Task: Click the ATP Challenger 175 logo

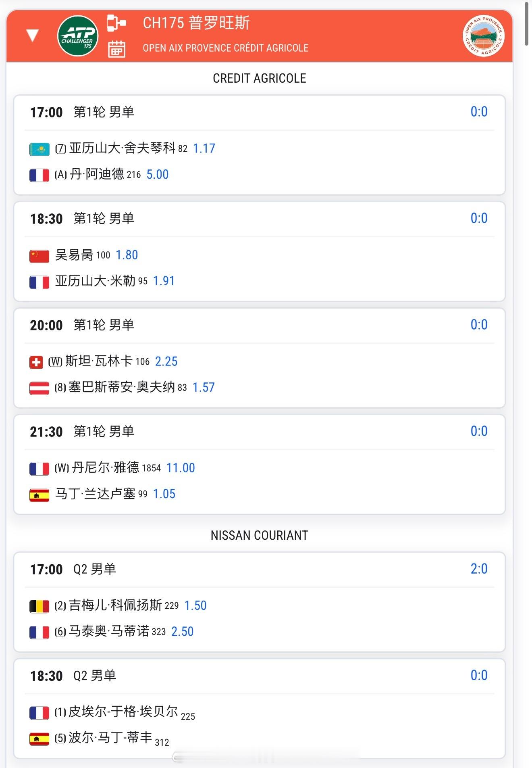Action: pos(78,35)
